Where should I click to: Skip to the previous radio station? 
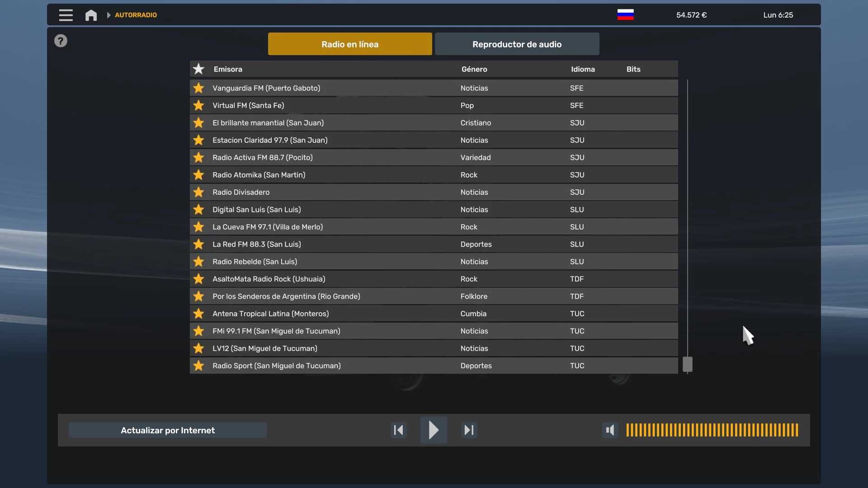tap(398, 430)
